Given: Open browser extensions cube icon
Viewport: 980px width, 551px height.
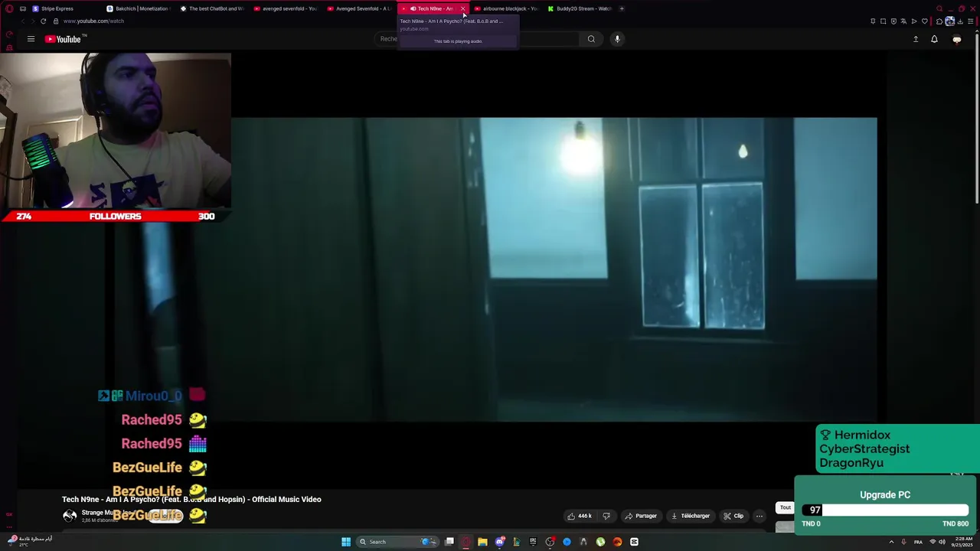Looking at the screenshot, I should tap(939, 21).
